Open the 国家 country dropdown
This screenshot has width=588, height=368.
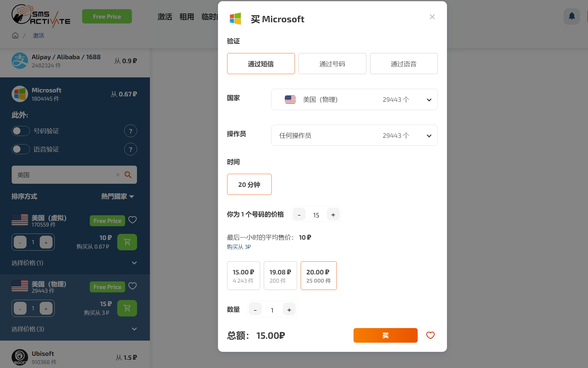click(x=354, y=99)
